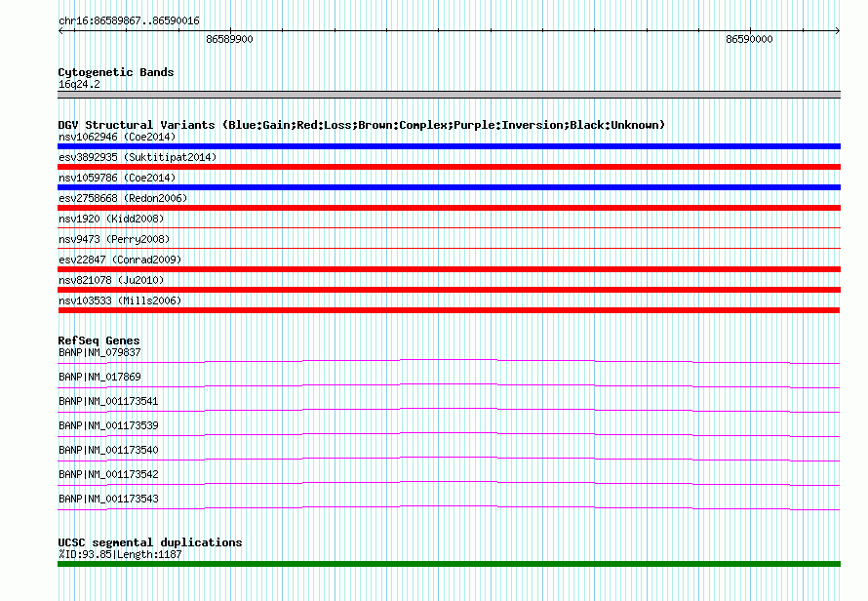
Task: Click the green segmental duplication bar
Action: point(449,564)
